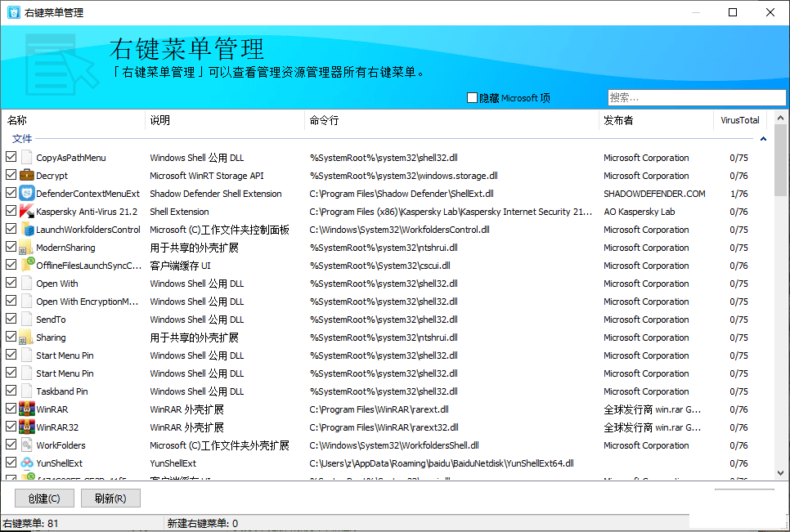Click WorkfoldersShell.dll command path
Screen dimensions: 790x532
[394, 445]
